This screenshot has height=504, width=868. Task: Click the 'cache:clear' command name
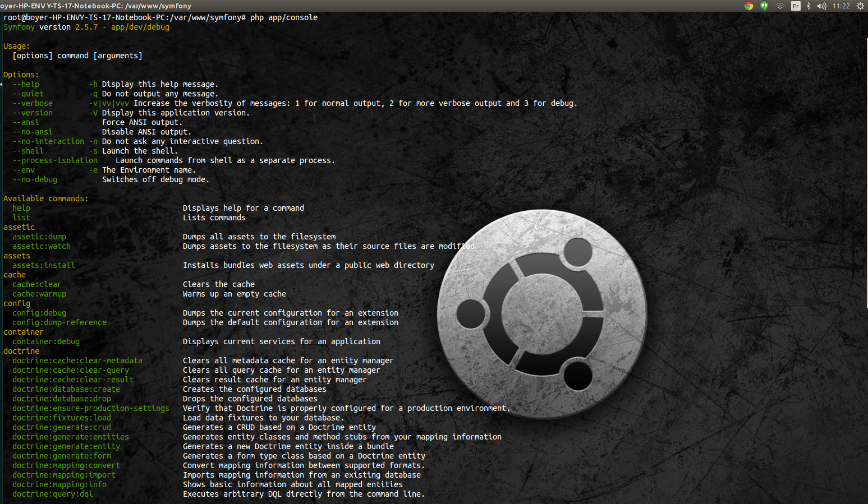tap(37, 284)
